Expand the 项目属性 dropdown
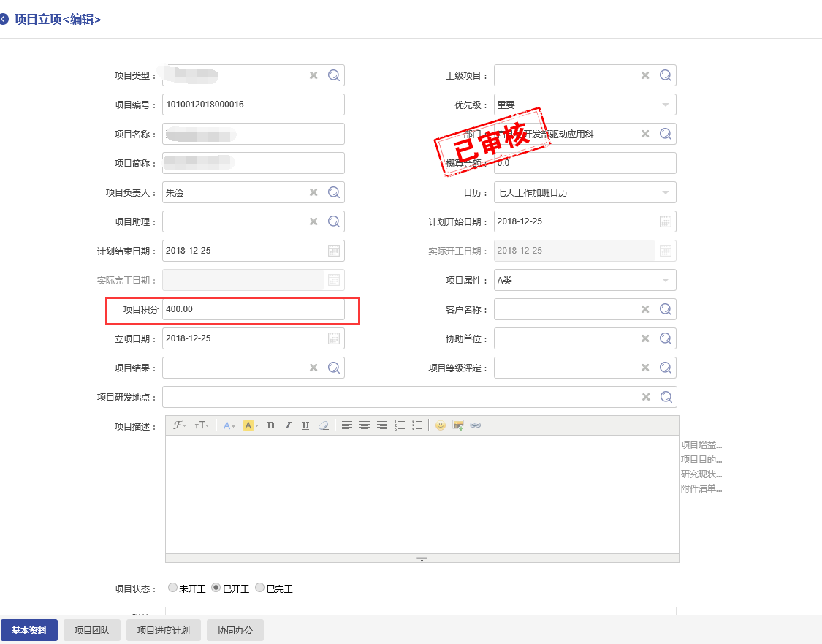This screenshot has width=822, height=644. point(665,280)
